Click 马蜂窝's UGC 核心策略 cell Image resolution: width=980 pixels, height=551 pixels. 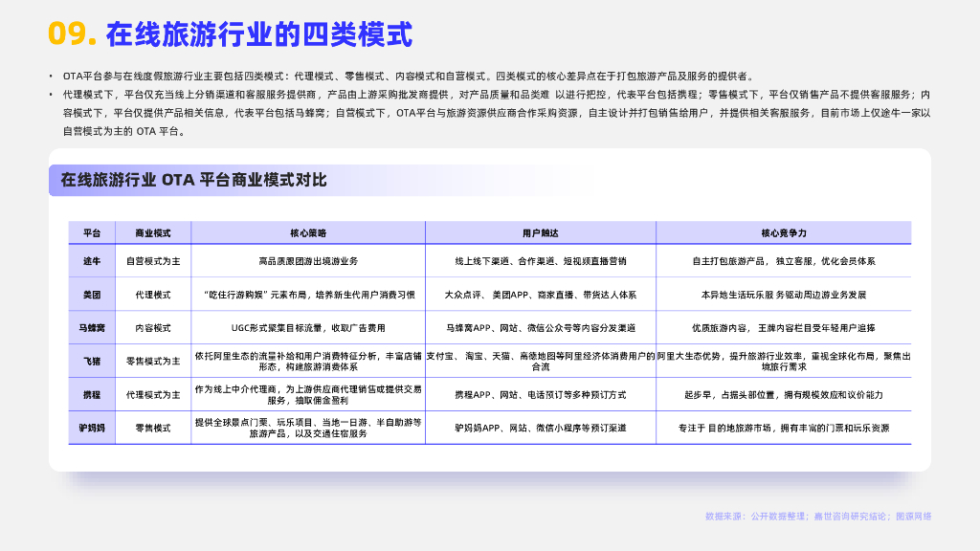[x=307, y=325]
